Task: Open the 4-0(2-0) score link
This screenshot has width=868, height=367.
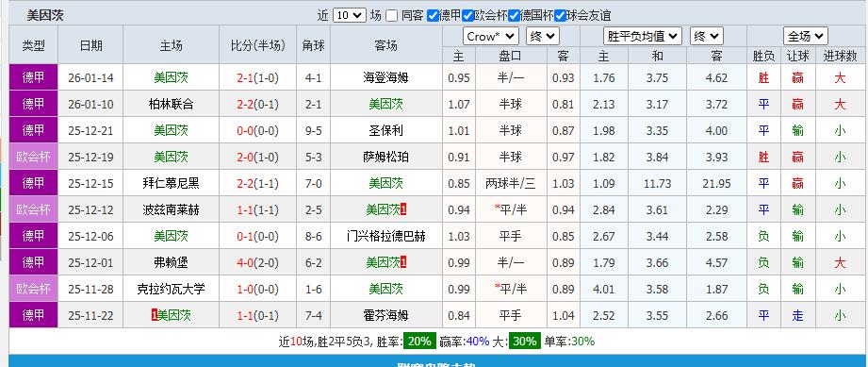Action: pos(257,263)
